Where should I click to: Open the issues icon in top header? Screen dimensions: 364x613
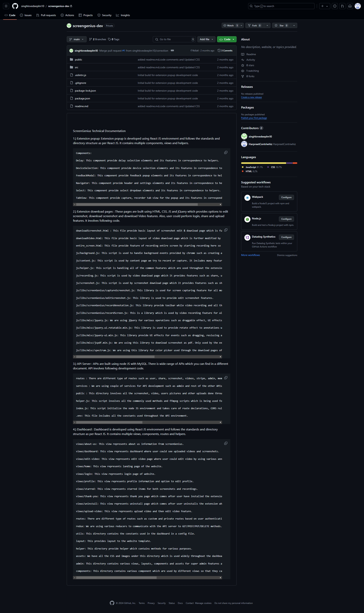[335, 6]
